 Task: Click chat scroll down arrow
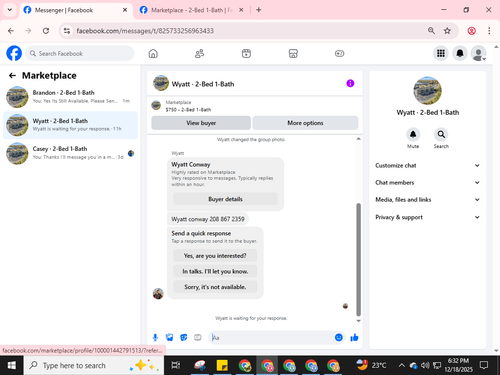[x=358, y=321]
